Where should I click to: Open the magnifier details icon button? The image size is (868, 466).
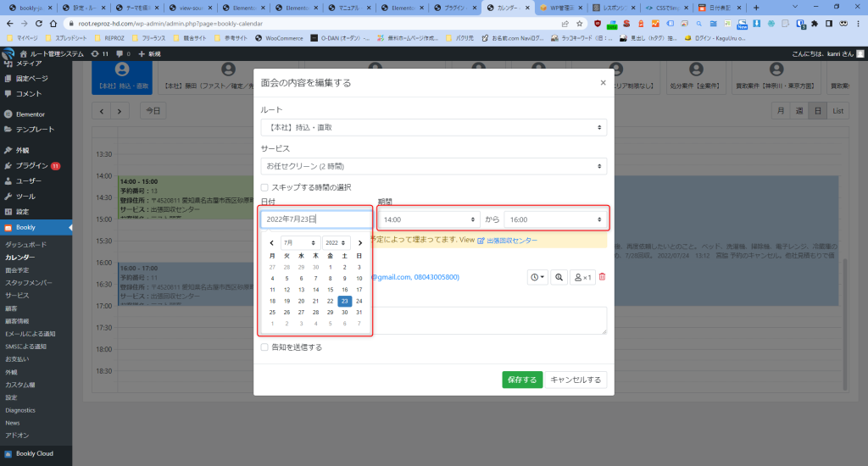pos(559,277)
